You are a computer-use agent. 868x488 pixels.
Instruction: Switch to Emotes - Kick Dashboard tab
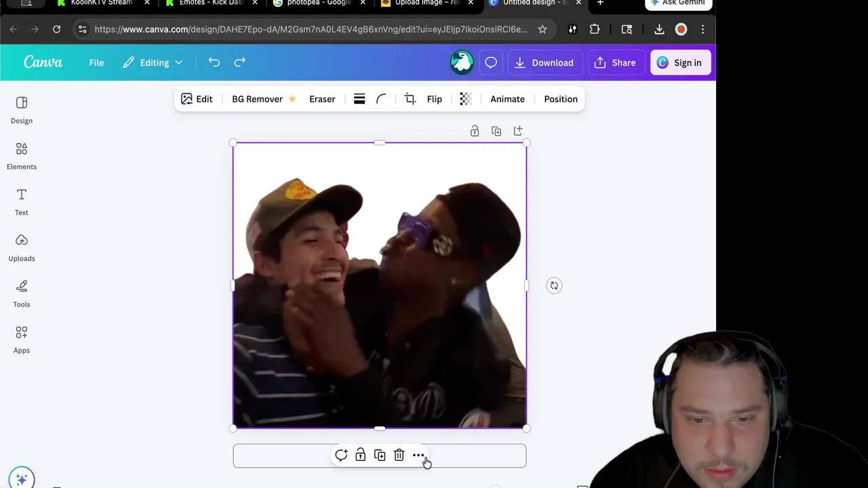(211, 3)
